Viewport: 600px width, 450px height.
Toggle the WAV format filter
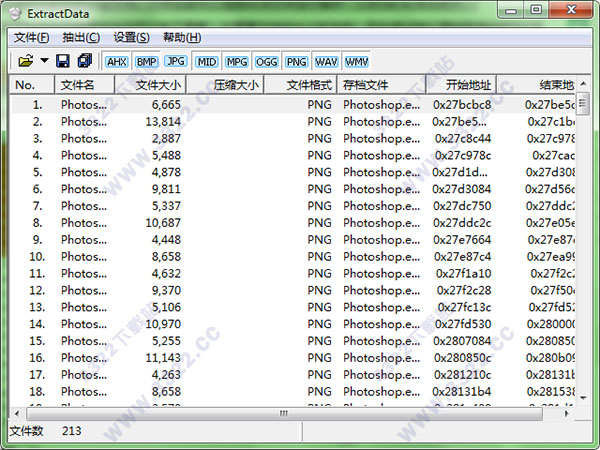pos(326,62)
